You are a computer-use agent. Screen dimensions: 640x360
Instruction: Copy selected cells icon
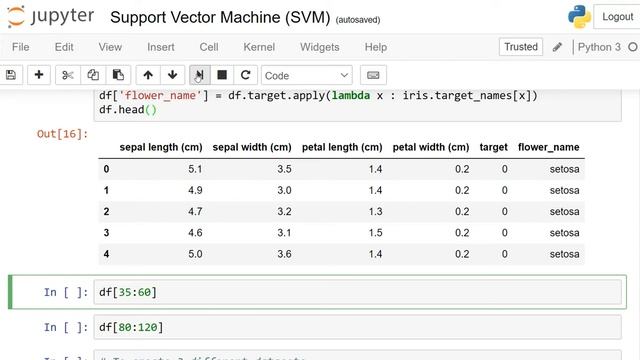(x=93, y=75)
